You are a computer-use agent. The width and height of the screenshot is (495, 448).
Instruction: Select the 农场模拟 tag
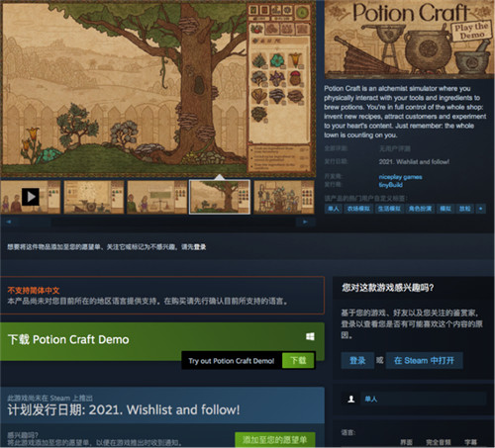[x=358, y=209]
